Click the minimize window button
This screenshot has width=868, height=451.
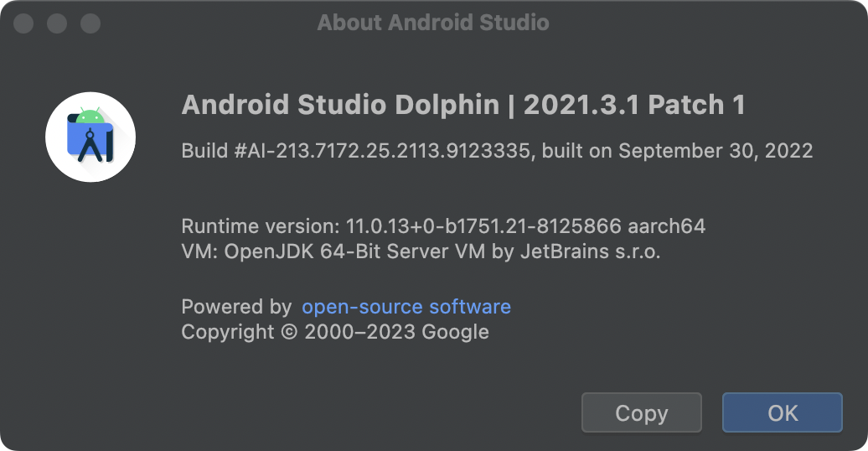(x=57, y=23)
